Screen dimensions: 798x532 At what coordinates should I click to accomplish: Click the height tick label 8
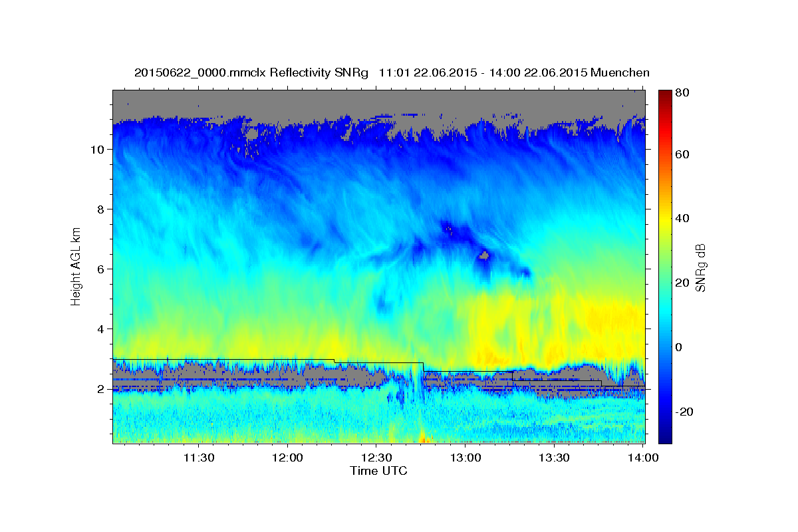(99, 209)
